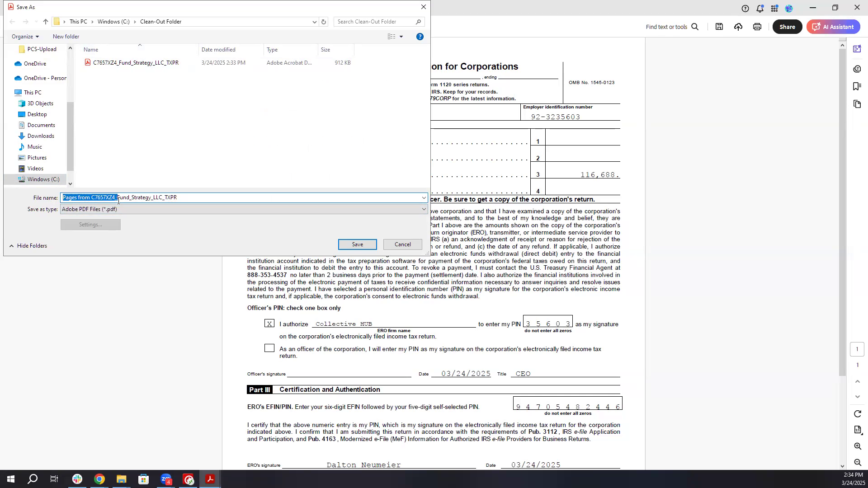
Task: Click the Find text or tools search icon
Action: pyautogui.click(x=695, y=27)
